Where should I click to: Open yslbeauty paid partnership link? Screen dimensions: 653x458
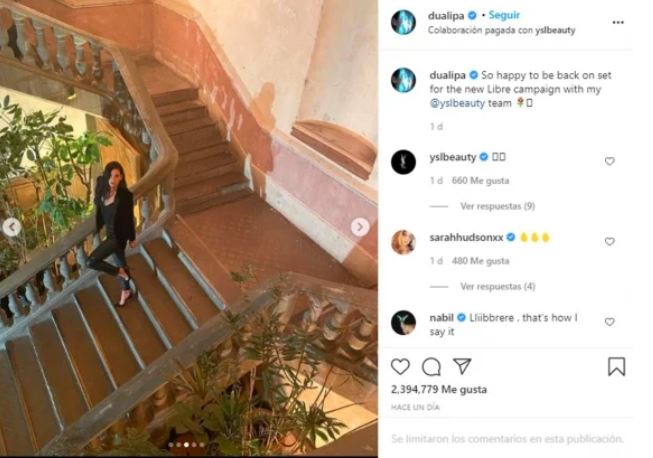tap(555, 30)
